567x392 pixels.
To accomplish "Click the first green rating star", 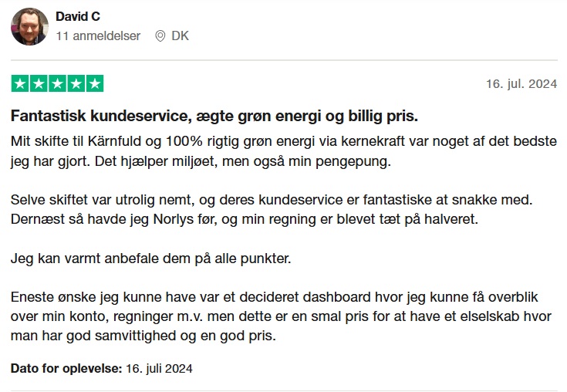I will pyautogui.click(x=20, y=83).
